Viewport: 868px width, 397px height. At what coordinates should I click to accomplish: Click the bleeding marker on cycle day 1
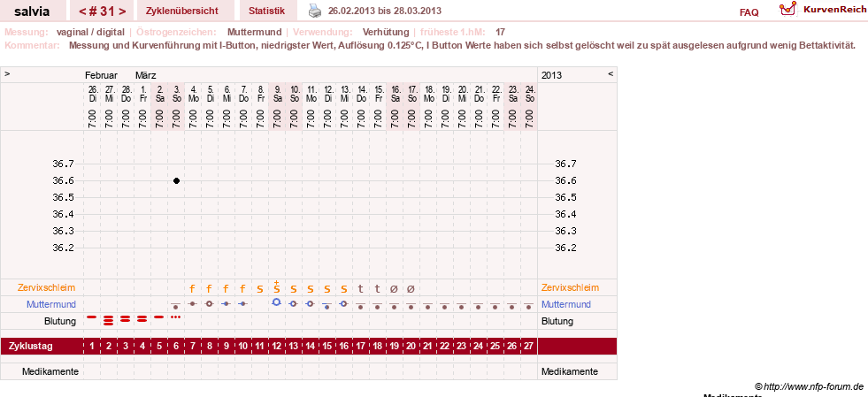(92, 317)
